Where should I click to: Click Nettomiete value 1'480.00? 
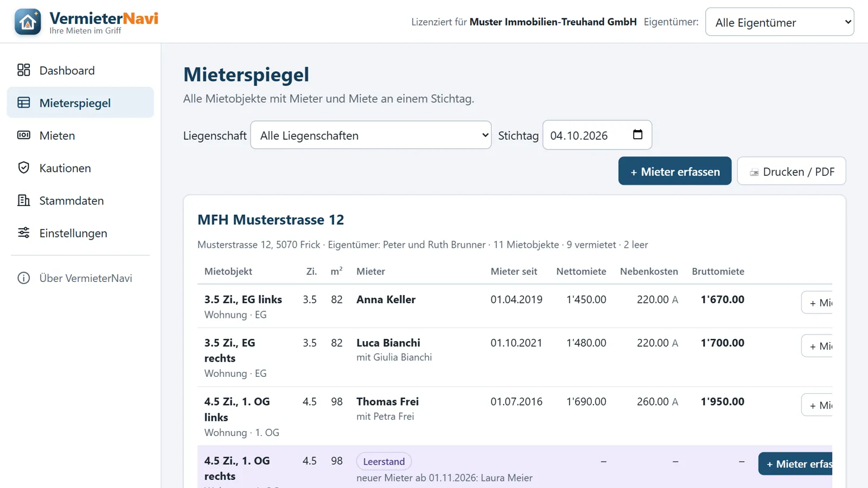point(586,343)
